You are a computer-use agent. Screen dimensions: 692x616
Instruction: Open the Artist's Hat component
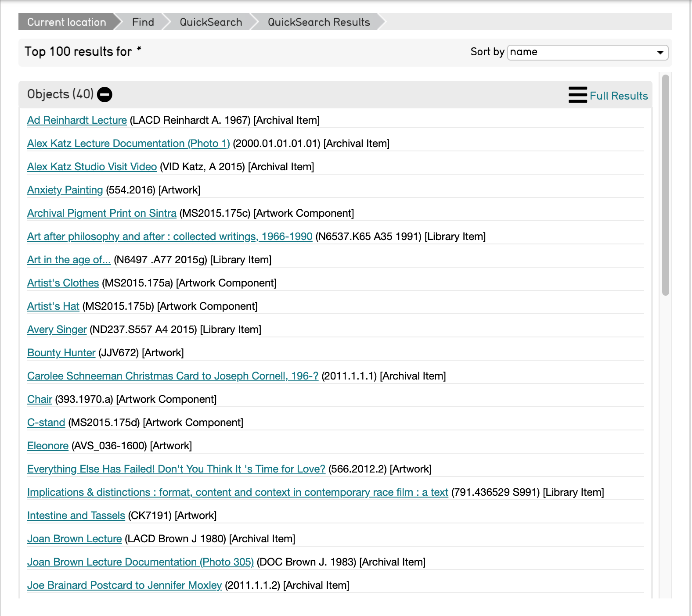(x=53, y=306)
